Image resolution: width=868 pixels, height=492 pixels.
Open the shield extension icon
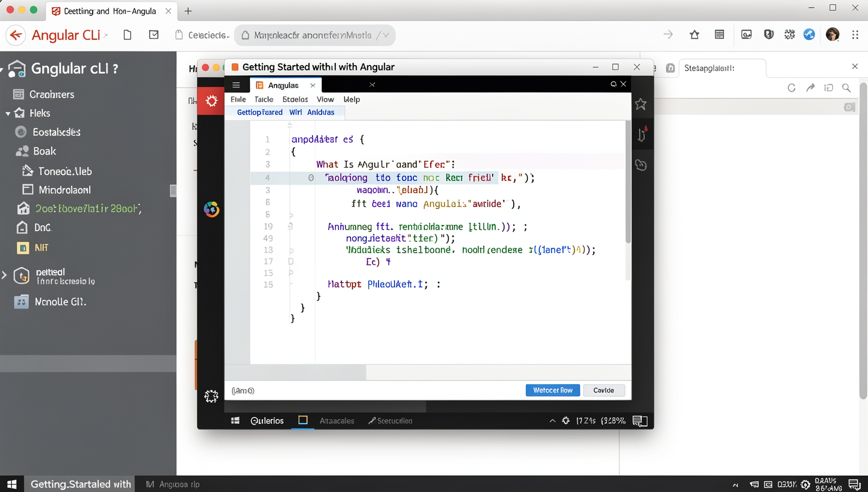769,35
